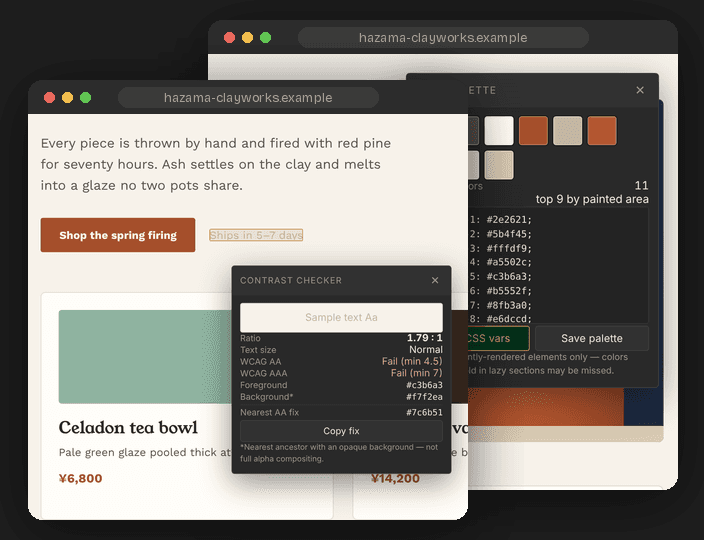Click the Save palette button
Viewport: 704px width, 540px height.
591,338
